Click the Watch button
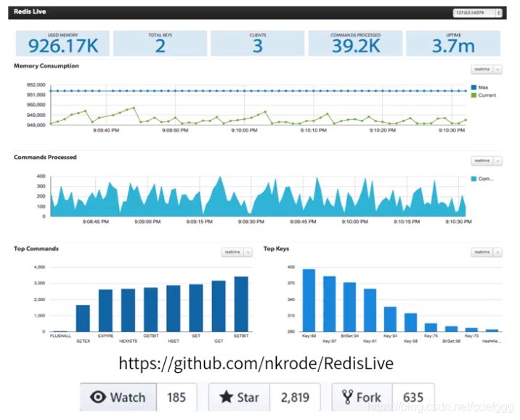This screenshot has height=420, width=520. pyautogui.click(x=118, y=397)
